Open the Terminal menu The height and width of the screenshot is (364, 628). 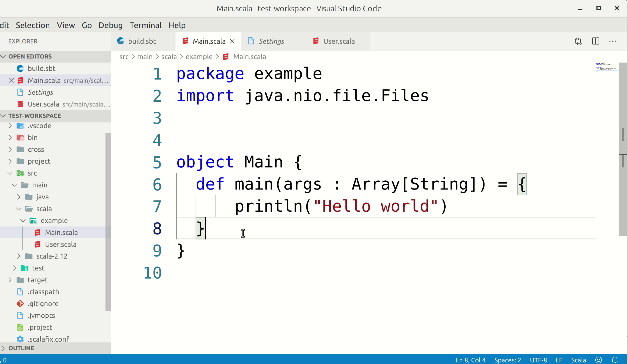(145, 25)
